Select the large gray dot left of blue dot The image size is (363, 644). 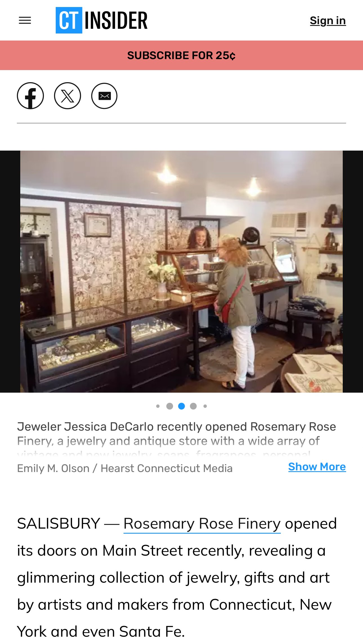coord(170,406)
